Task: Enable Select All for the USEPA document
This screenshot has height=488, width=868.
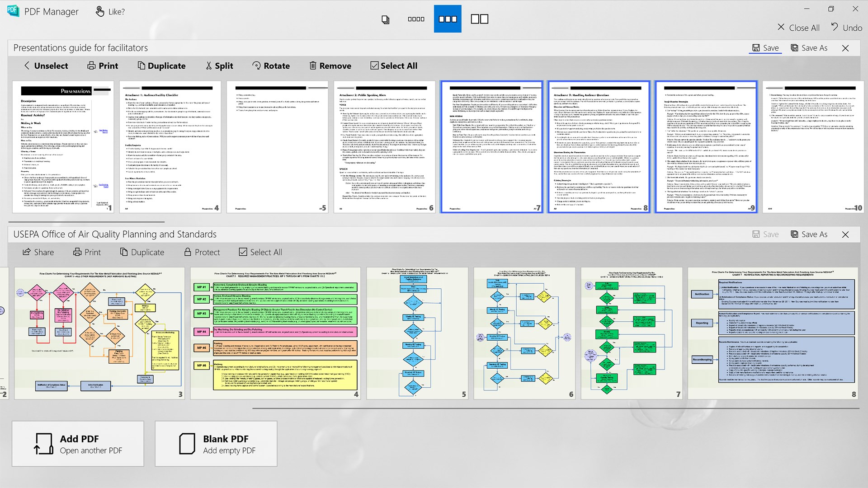Action: (x=260, y=252)
